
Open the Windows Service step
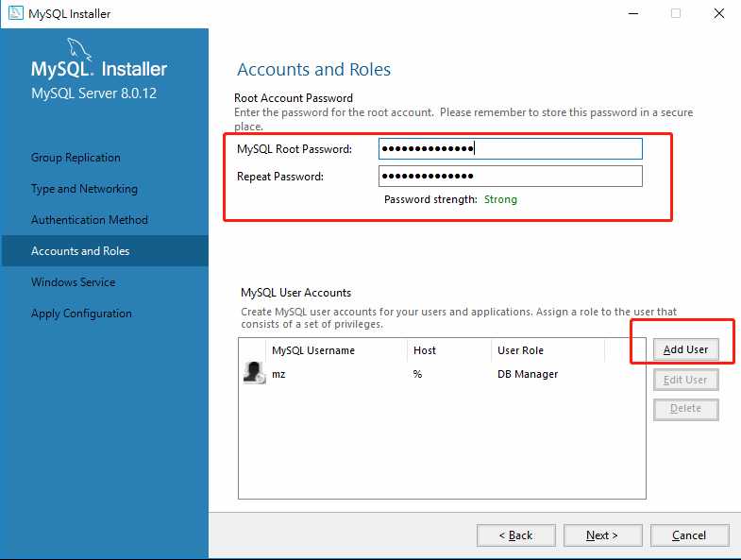tap(73, 282)
